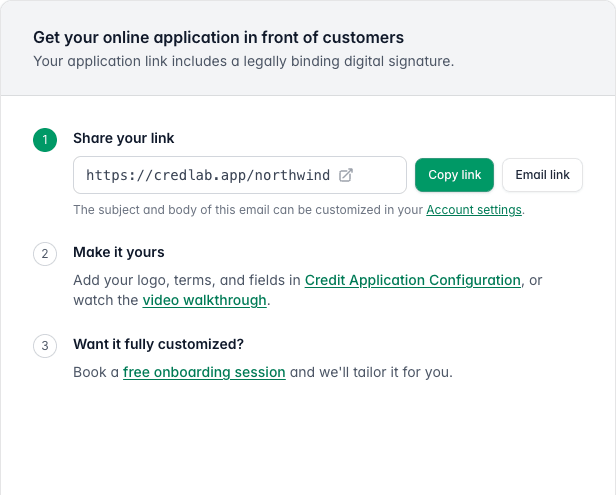Watch the video walkthrough

(204, 300)
